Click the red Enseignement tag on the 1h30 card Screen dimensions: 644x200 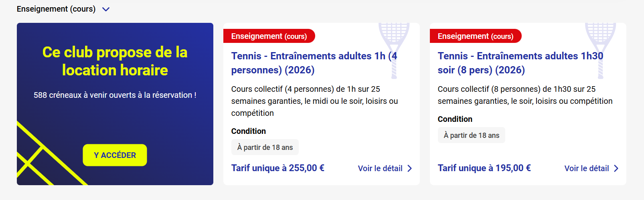(475, 36)
